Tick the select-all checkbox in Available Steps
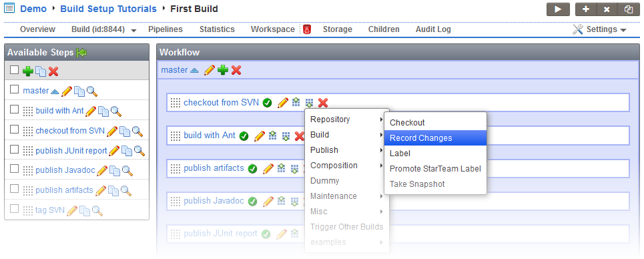 tap(15, 70)
